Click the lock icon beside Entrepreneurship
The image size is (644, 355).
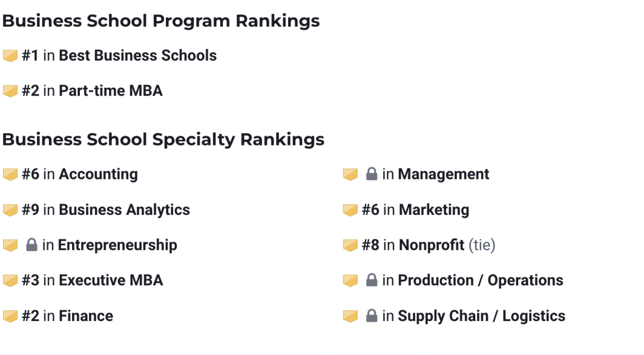coord(32,245)
